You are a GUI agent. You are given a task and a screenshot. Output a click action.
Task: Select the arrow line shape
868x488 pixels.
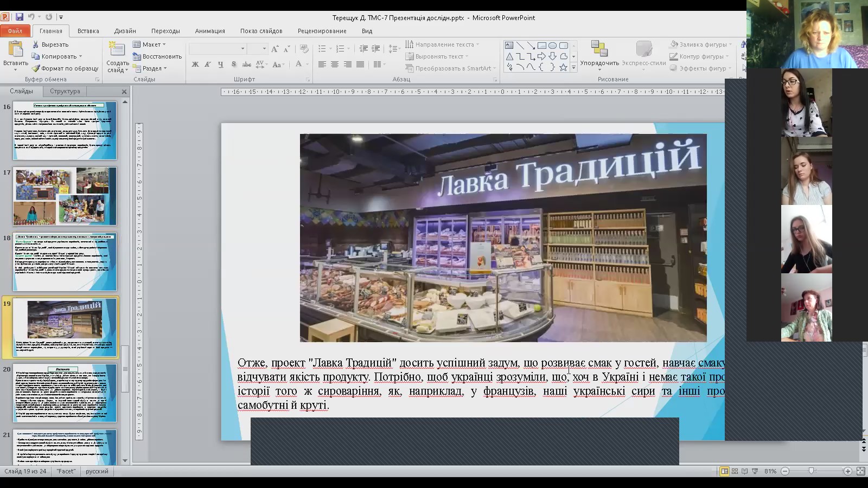click(x=531, y=46)
